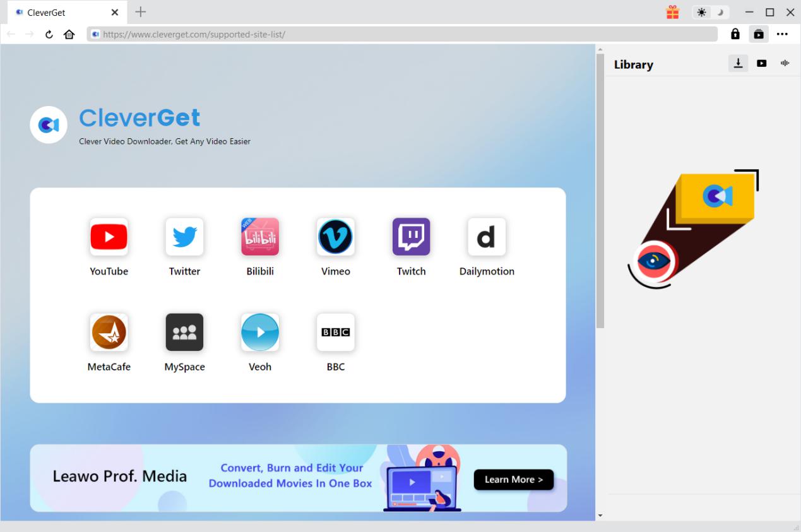Open Dailymotion supported site link
801x532 pixels.
487,237
